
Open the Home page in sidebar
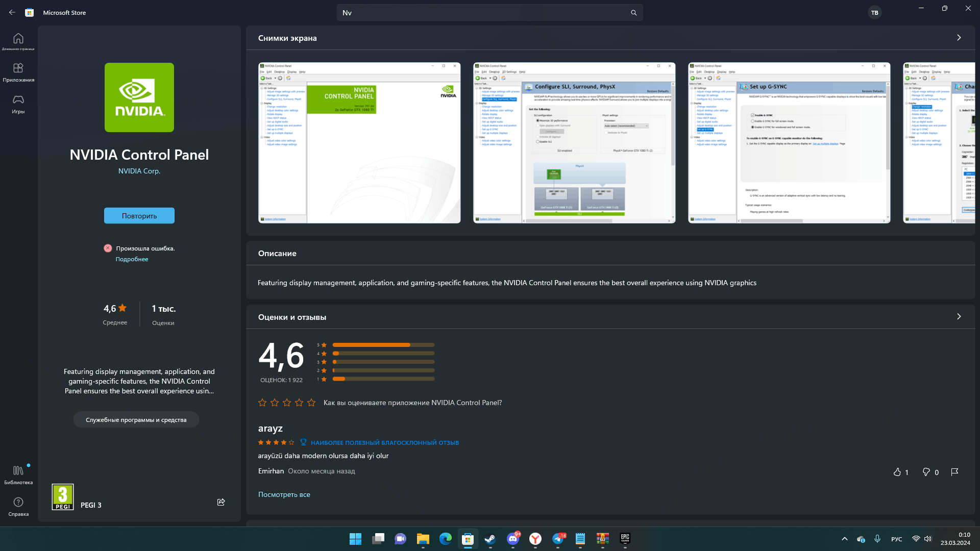tap(18, 41)
